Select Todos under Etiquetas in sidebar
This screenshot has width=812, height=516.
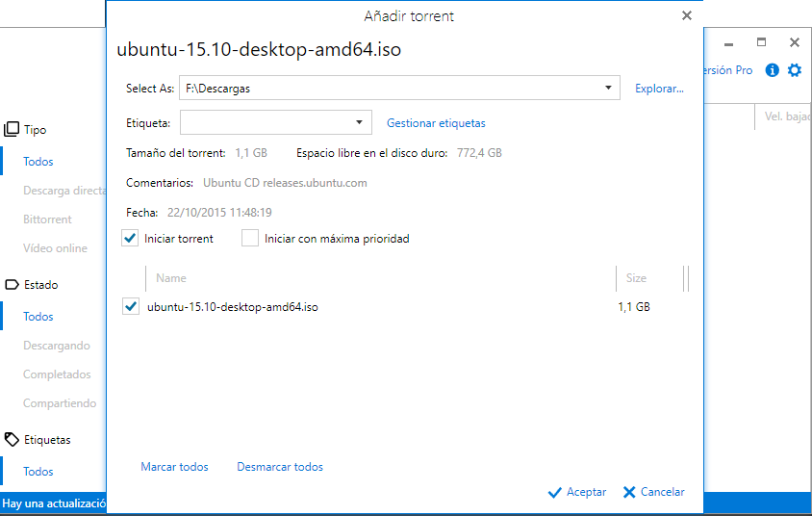38,472
